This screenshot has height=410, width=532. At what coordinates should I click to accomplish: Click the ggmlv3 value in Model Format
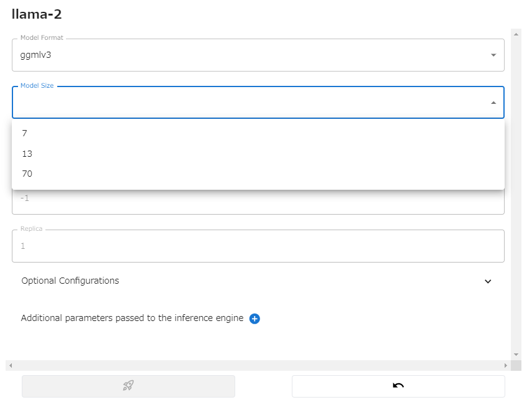click(x=35, y=55)
